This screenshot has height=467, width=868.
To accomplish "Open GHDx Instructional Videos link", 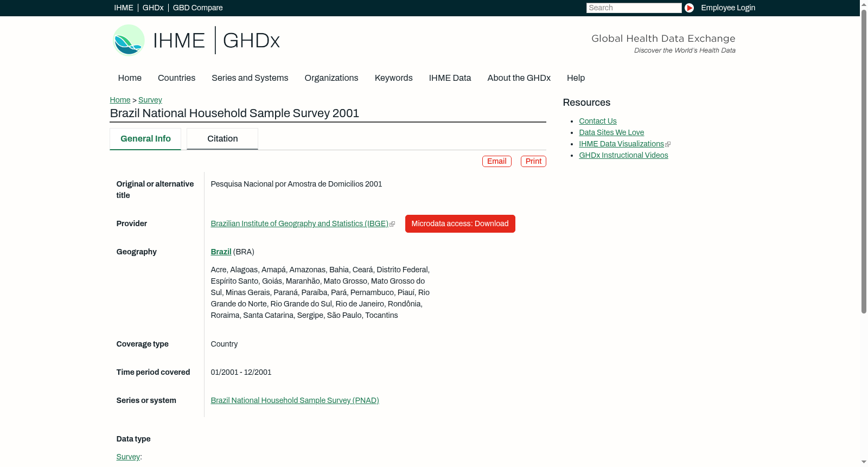I will click(x=623, y=155).
